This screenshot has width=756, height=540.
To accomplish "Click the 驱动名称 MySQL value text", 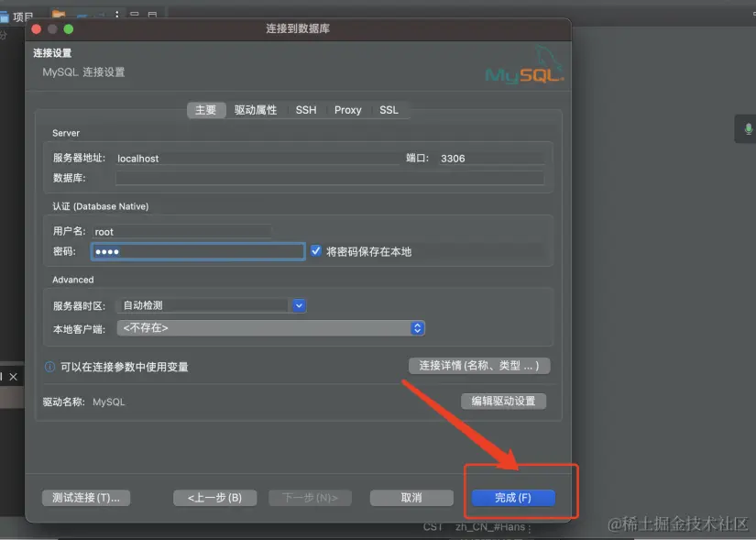I will [108, 402].
